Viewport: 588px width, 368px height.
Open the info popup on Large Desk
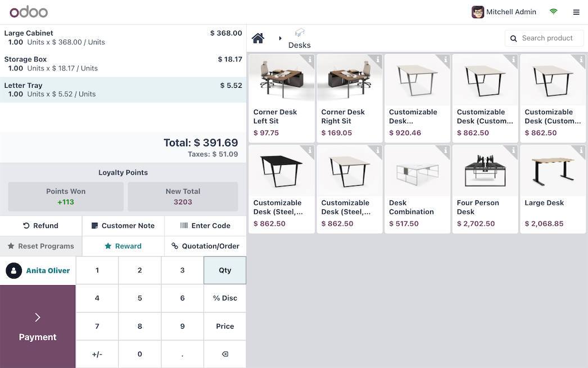[x=581, y=150]
